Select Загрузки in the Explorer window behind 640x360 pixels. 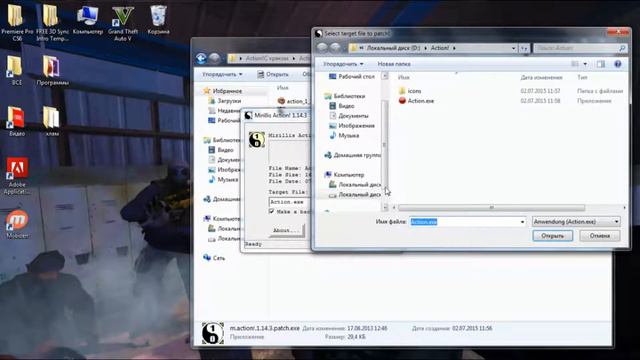224,101
